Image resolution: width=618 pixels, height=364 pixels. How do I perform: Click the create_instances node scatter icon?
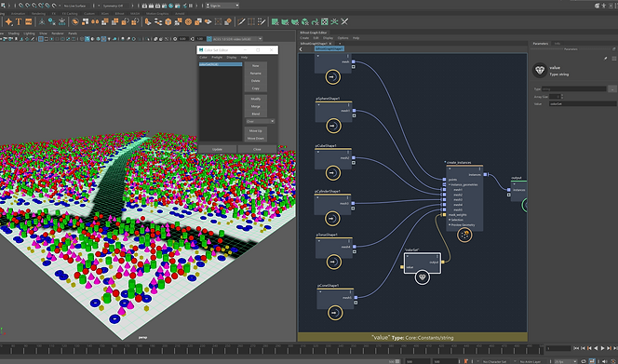(x=464, y=235)
